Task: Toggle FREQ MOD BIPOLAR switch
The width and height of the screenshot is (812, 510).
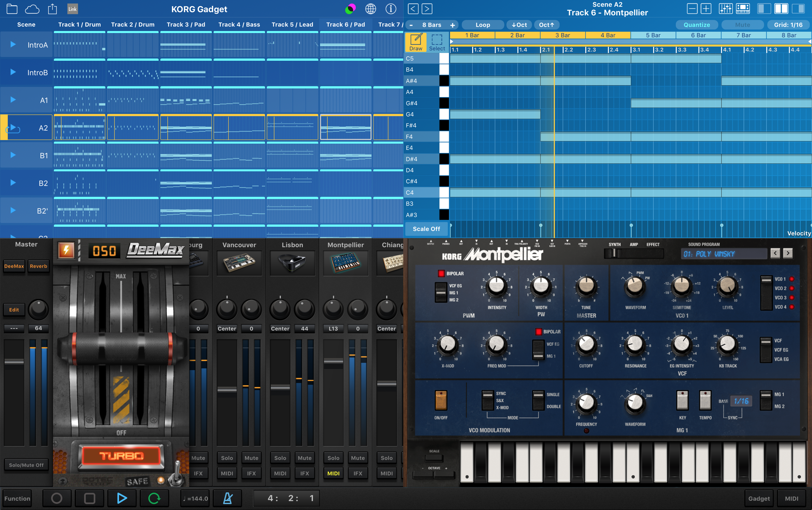Action: [x=539, y=332]
